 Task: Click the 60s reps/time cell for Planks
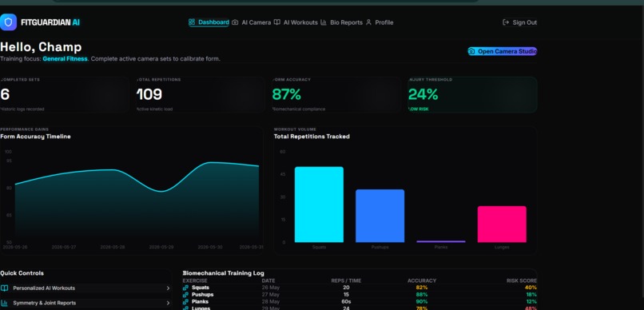[x=346, y=302]
